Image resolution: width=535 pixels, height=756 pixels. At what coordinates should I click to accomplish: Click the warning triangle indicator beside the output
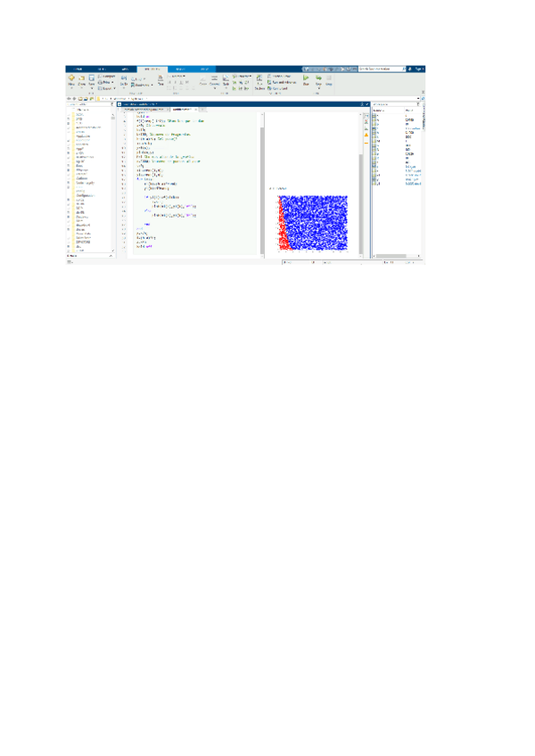[366, 135]
